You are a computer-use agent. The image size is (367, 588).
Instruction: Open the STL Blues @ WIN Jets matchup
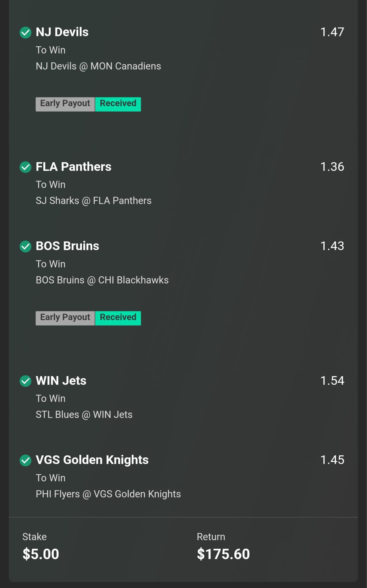(x=84, y=415)
